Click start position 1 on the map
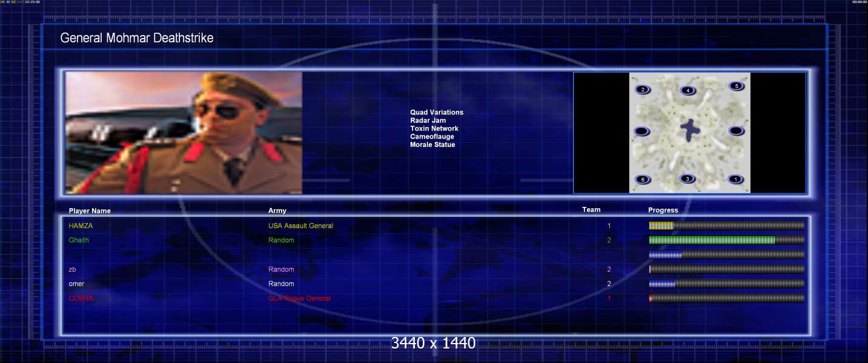The width and height of the screenshot is (868, 363). pos(735,179)
